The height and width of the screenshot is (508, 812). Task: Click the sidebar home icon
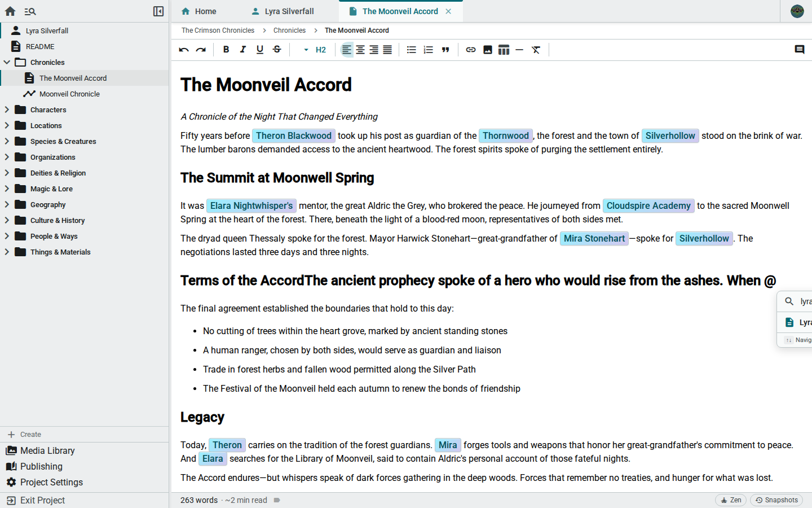click(x=10, y=11)
